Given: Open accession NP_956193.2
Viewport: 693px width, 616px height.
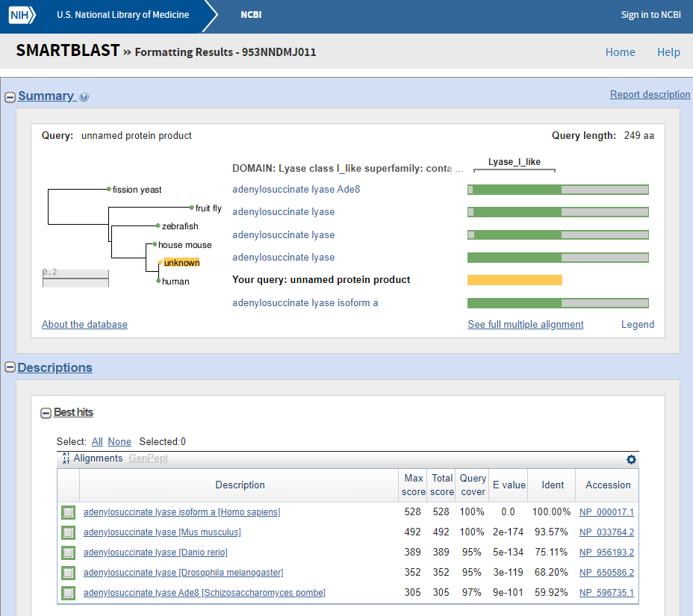Looking at the screenshot, I should click(606, 553).
